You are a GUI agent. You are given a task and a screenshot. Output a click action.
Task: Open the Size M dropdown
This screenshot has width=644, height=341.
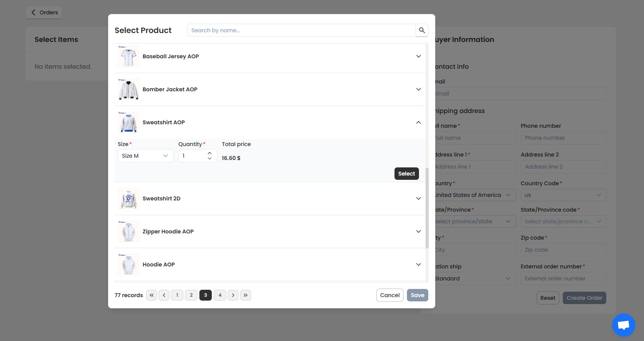[145, 156]
